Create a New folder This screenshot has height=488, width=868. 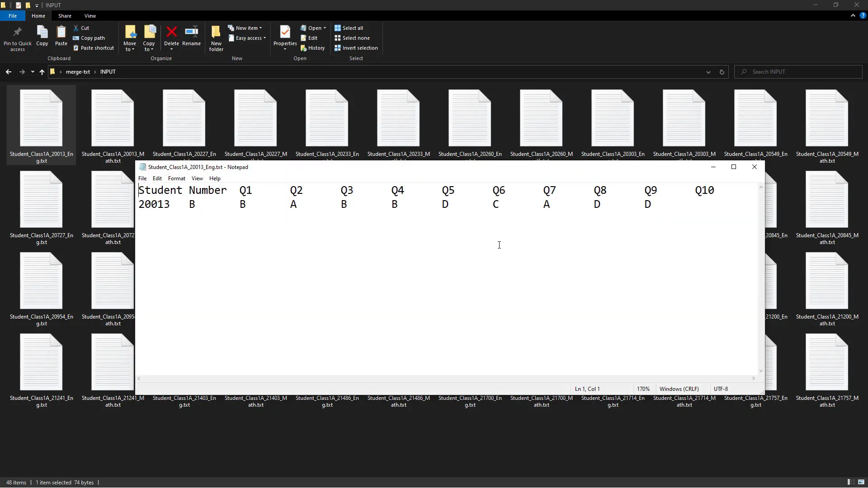click(216, 37)
